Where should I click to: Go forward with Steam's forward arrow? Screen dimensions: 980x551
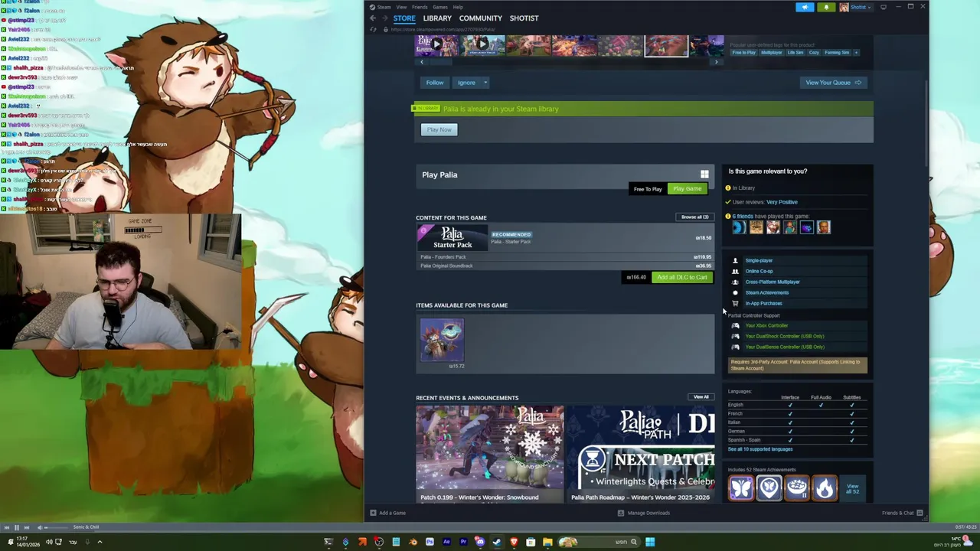(x=385, y=18)
